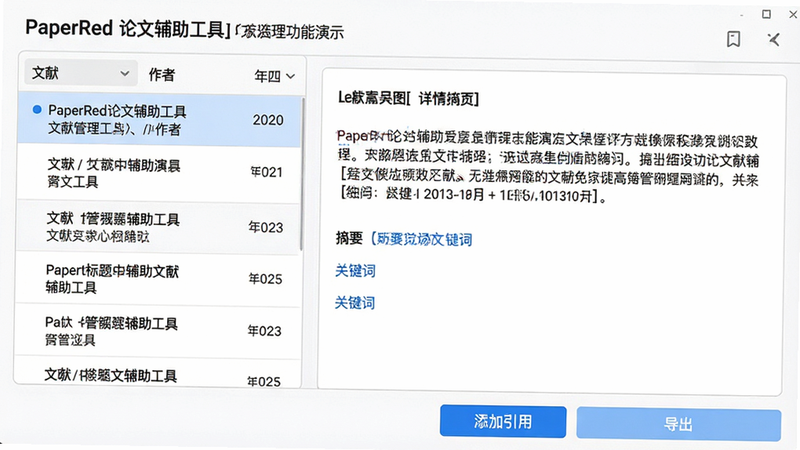Select the list entry dated 年021
Image resolution: width=800 pixels, height=450 pixels.
pyautogui.click(x=159, y=173)
